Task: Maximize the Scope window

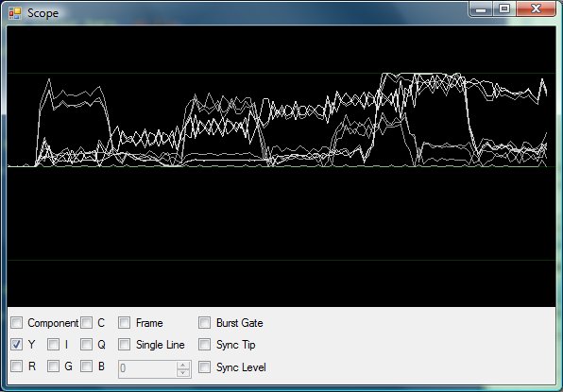Action: tap(504, 9)
